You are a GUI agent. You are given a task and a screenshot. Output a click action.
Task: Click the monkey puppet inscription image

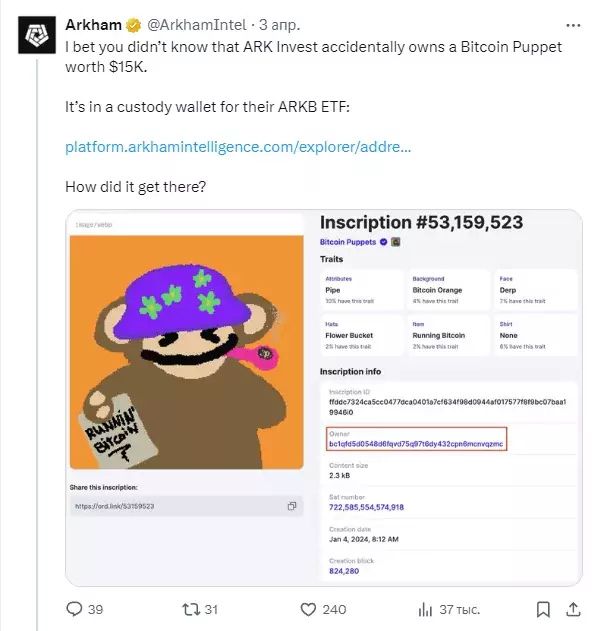(x=187, y=352)
